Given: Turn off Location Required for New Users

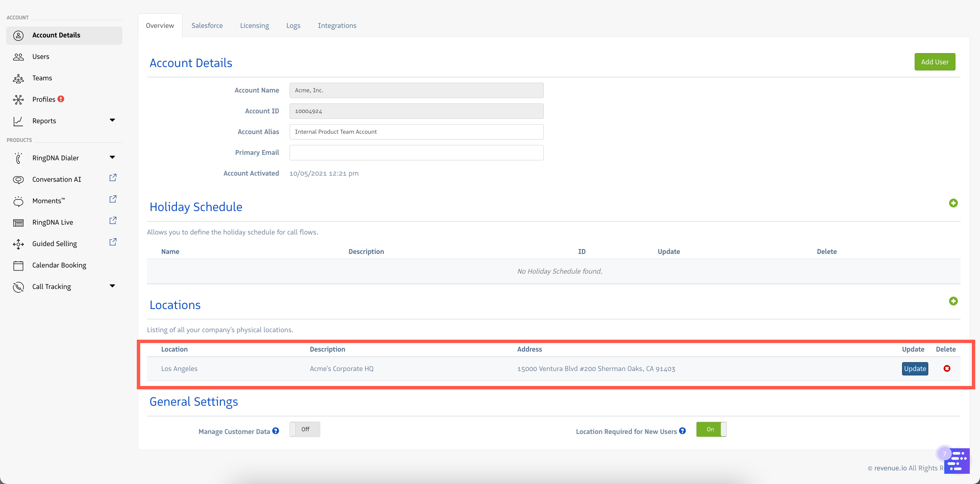Looking at the screenshot, I should click(x=711, y=429).
